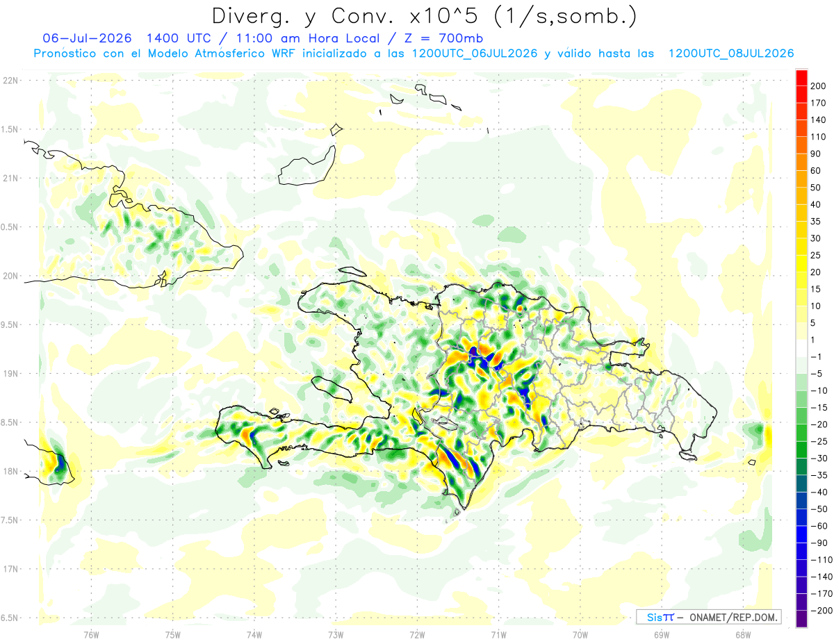This screenshot has width=834, height=644.
Task: Click the colorbar value '110'
Action: point(817,137)
